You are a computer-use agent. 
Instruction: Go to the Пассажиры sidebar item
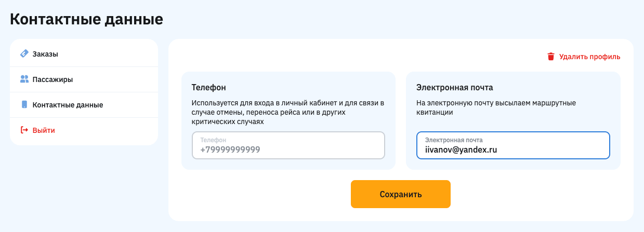tap(84, 79)
